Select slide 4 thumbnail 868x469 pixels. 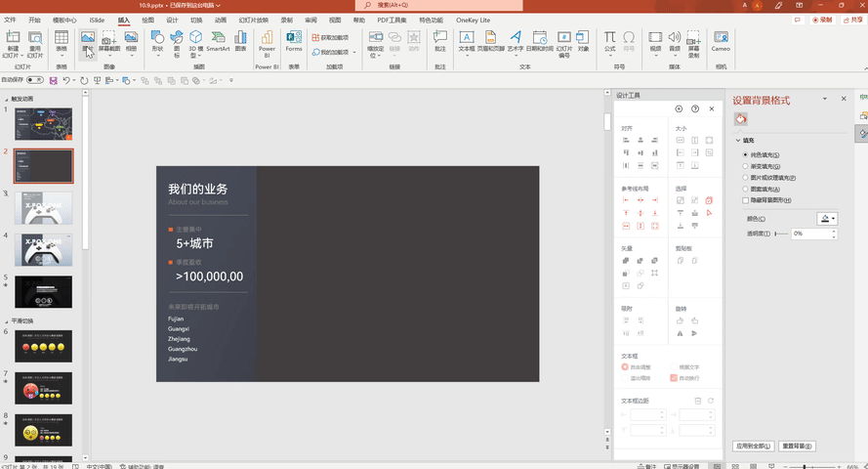[x=43, y=250]
